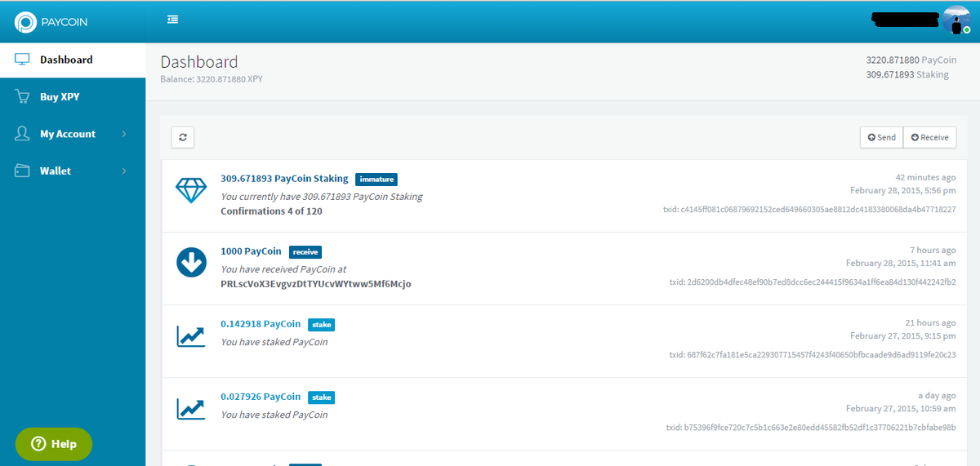Click the Send button
Image resolution: width=980 pixels, height=466 pixels.
click(881, 137)
